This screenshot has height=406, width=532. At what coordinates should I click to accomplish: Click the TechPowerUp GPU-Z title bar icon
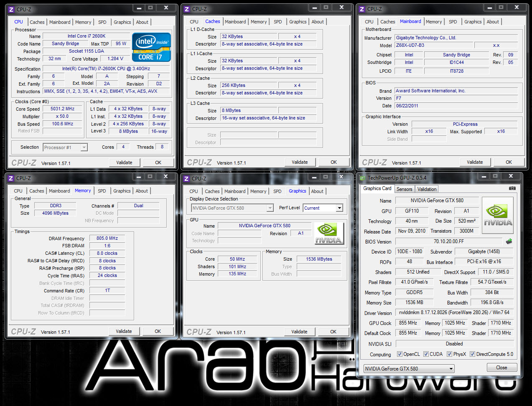pyautogui.click(x=361, y=178)
